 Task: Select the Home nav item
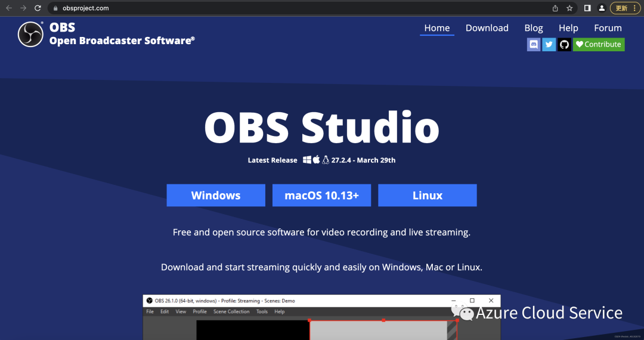[x=437, y=28]
